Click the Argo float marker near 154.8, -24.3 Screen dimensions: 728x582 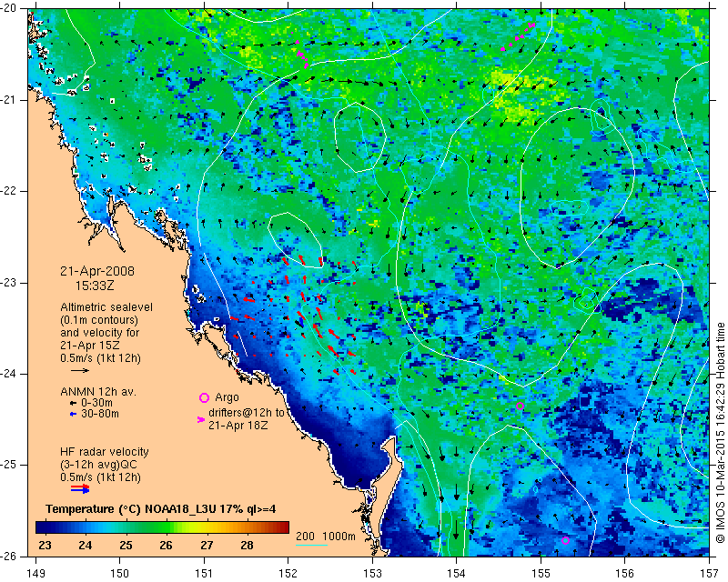pos(520,406)
